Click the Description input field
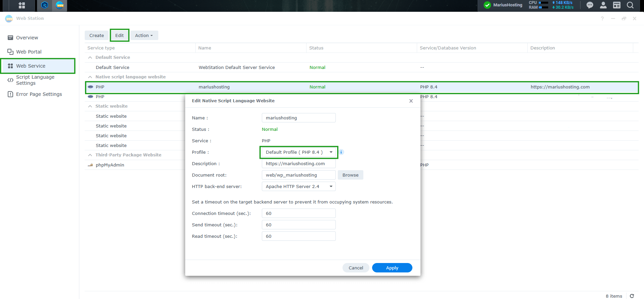The width and height of the screenshot is (644, 299). pos(299,163)
